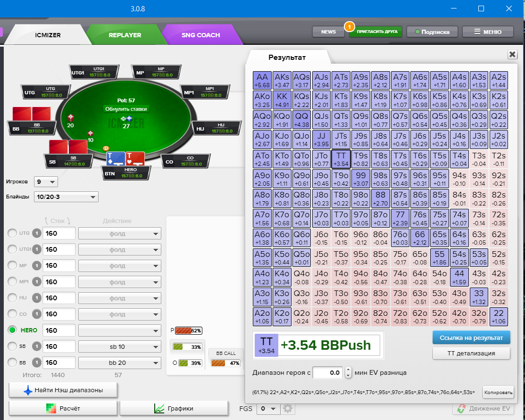This screenshot has width=525, height=420.
Task: Click the orange dealer button chip
Action: click(106, 148)
